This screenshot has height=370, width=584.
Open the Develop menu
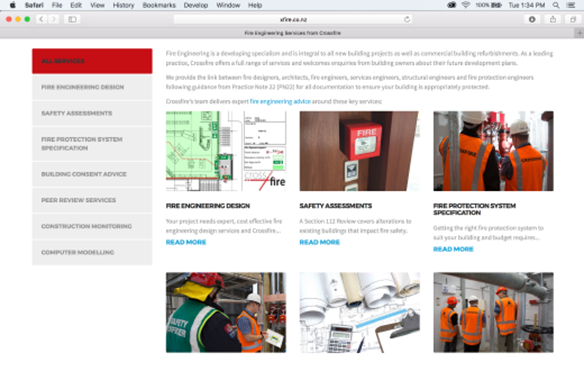click(196, 5)
